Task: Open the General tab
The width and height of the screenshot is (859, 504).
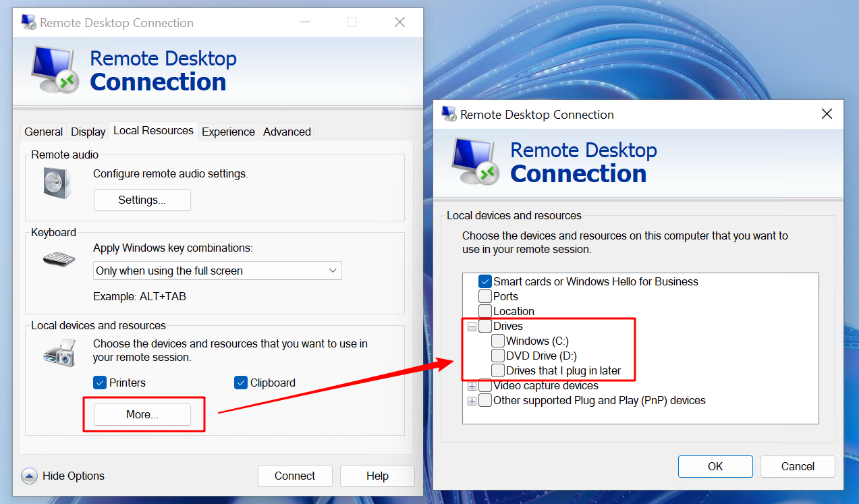Action: 43,132
